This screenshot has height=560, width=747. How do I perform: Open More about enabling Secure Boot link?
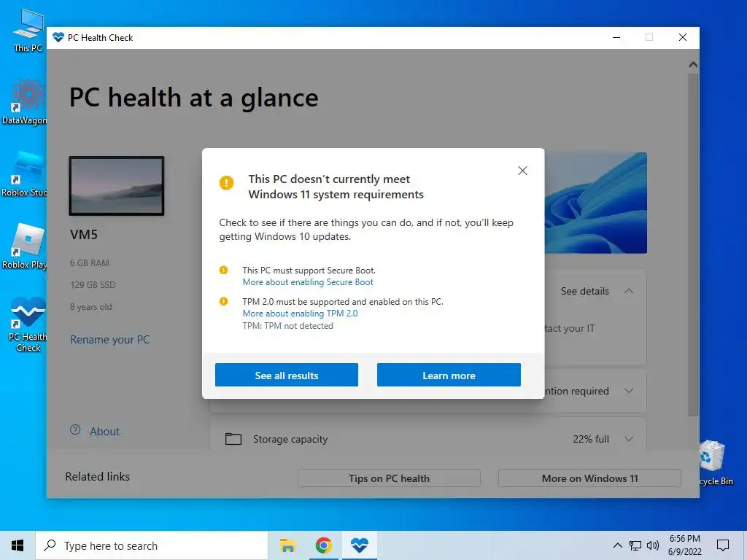(308, 282)
